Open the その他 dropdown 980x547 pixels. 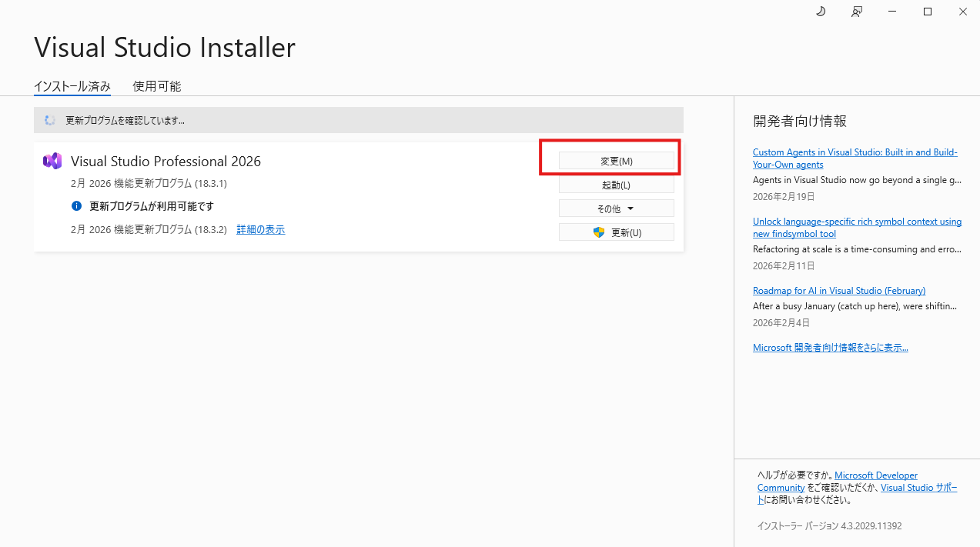[x=616, y=208]
